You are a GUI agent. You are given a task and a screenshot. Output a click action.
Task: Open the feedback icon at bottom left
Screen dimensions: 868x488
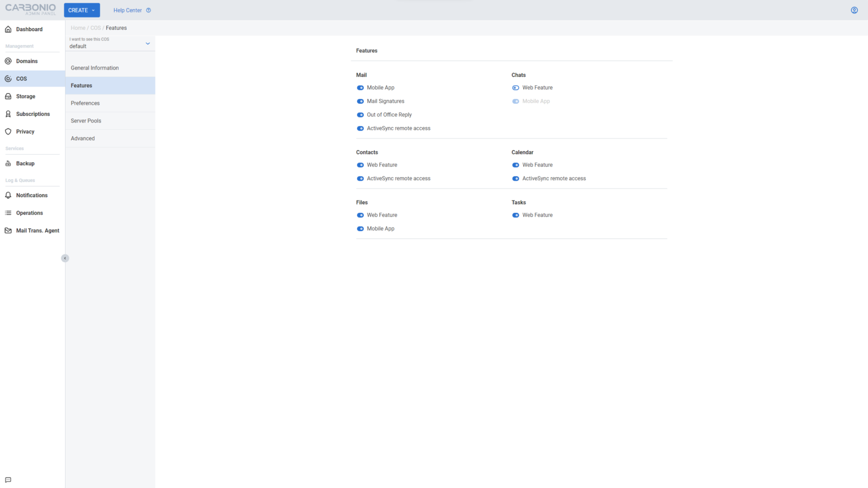pyautogui.click(x=8, y=479)
